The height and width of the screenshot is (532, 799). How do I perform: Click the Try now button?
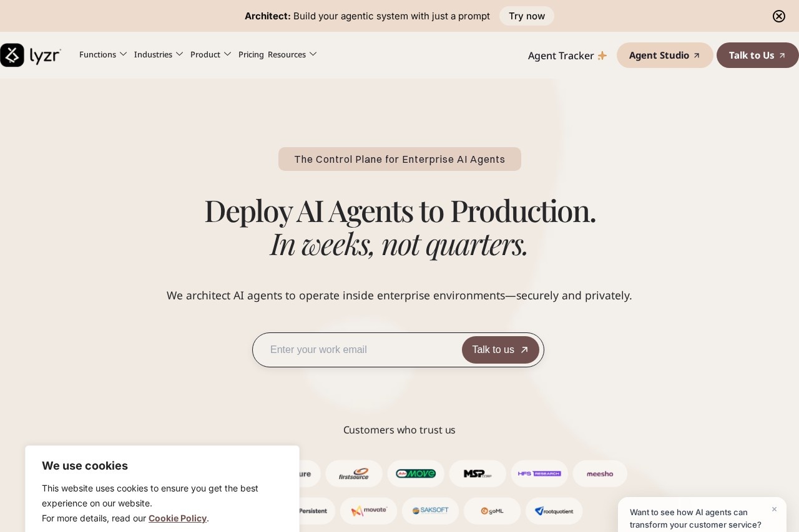coord(527,16)
